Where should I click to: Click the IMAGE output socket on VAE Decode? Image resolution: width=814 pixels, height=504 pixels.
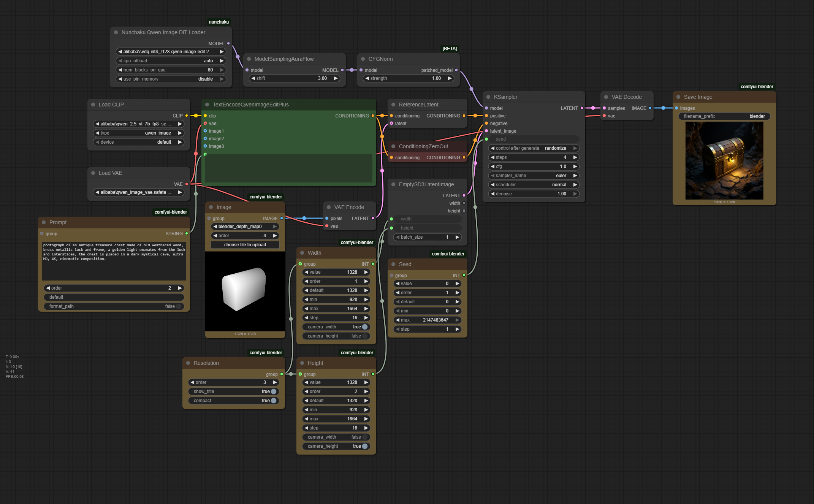coord(650,108)
